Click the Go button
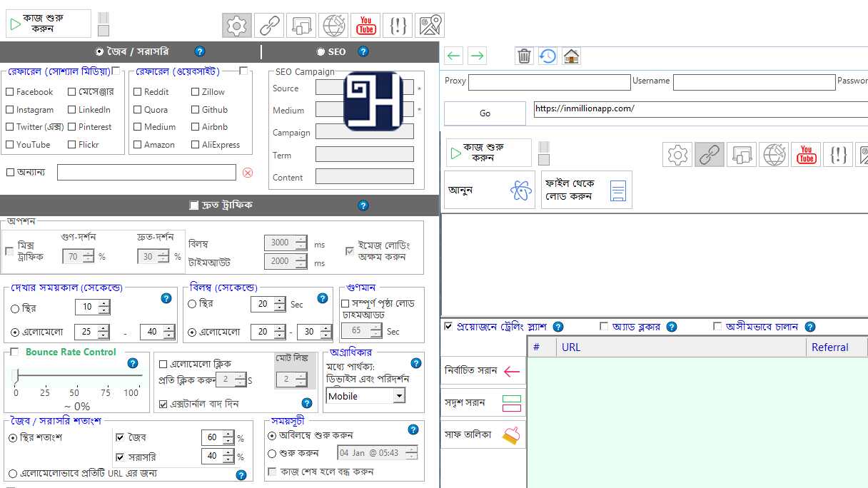 coord(485,113)
